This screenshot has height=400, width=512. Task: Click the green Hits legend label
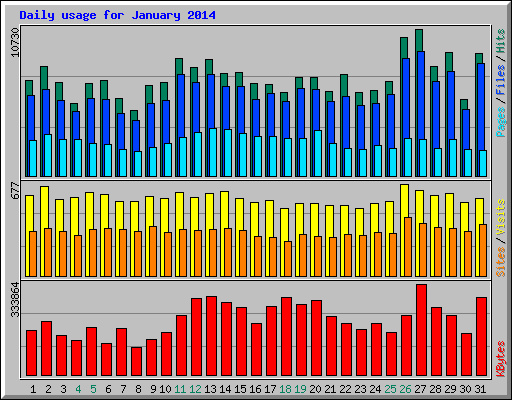[500, 41]
